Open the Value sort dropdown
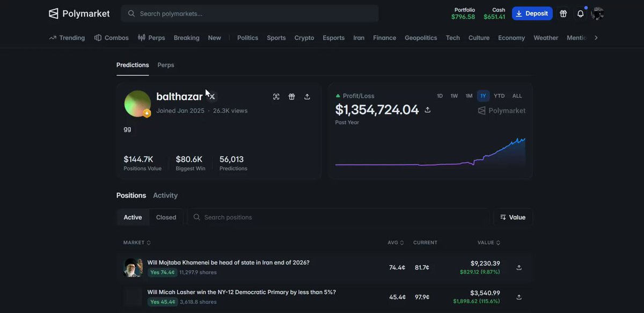This screenshot has width=644, height=313. click(x=513, y=217)
